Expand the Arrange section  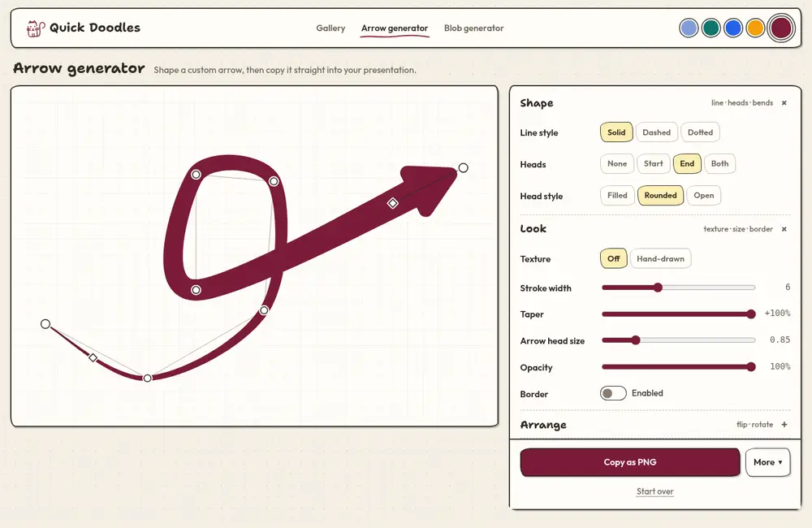(784, 424)
